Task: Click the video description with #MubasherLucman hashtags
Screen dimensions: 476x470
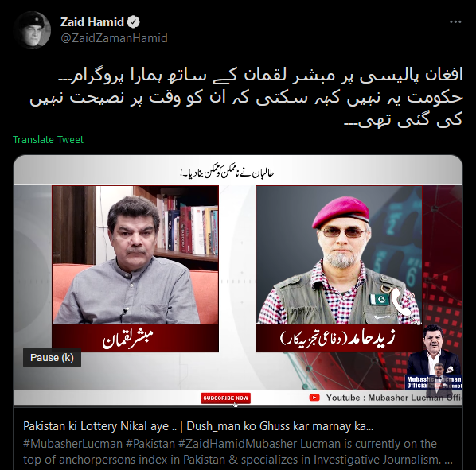Action: click(238, 452)
